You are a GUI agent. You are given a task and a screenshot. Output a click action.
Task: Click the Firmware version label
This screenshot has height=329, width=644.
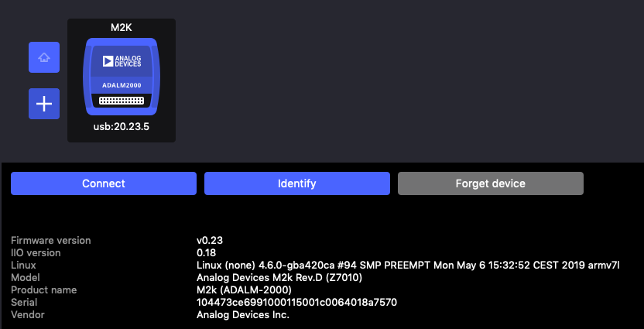click(51, 240)
